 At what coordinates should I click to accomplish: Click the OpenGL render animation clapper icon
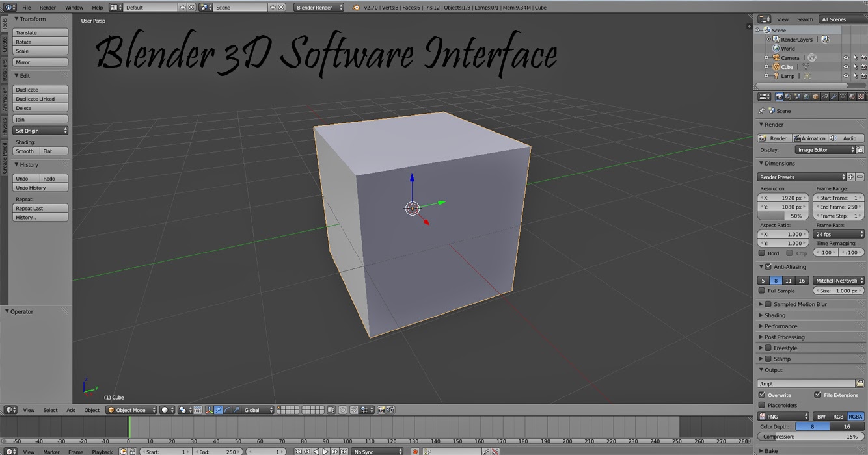(390, 410)
